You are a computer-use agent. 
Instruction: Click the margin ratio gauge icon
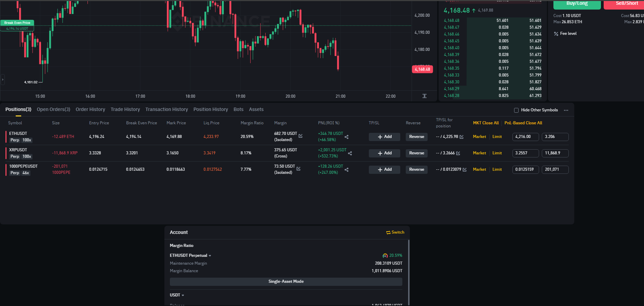click(385, 255)
